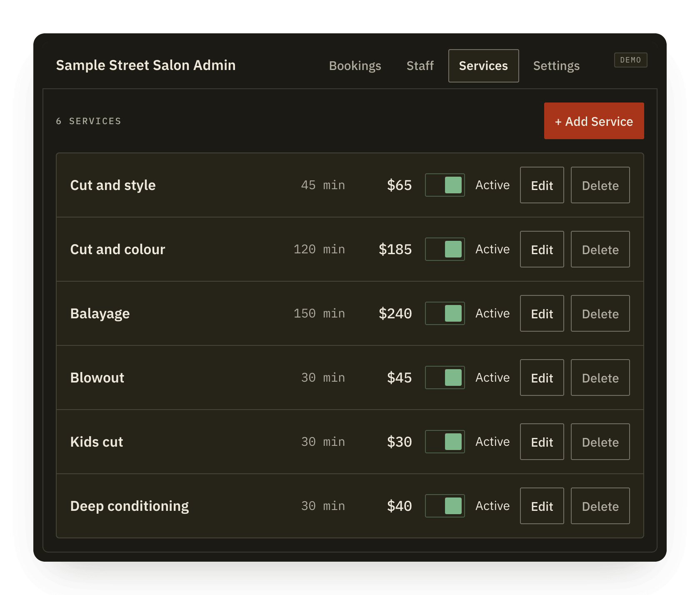This screenshot has width=700, height=595.
Task: Delete the Deep conditioning service
Action: [600, 506]
